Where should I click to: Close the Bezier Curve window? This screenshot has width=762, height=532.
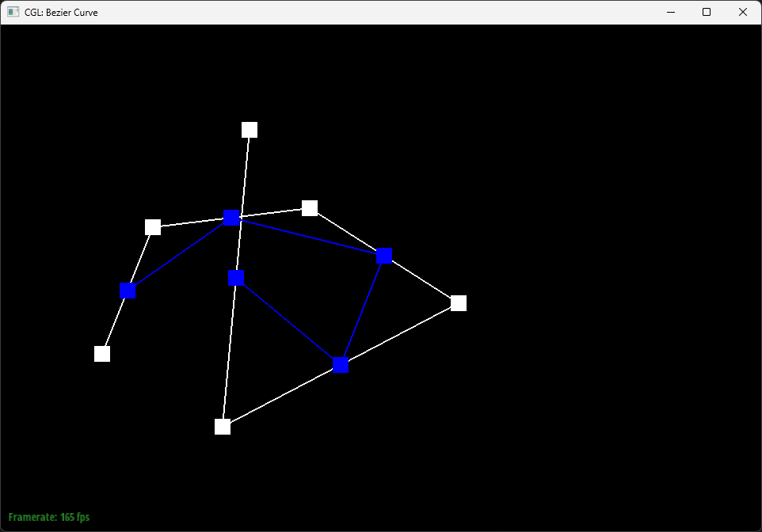(742, 12)
